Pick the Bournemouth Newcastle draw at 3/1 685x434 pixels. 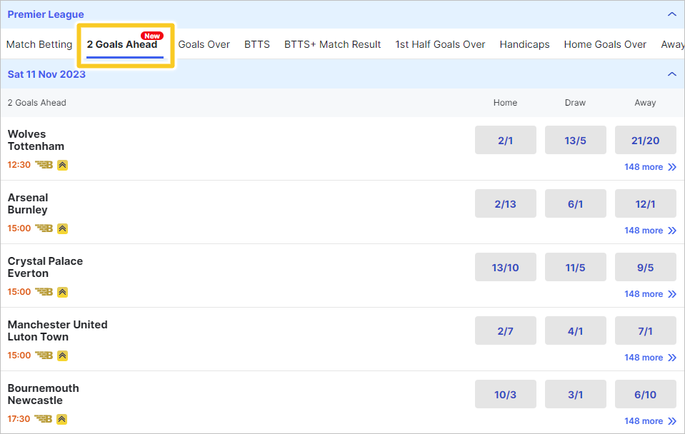[x=575, y=394]
